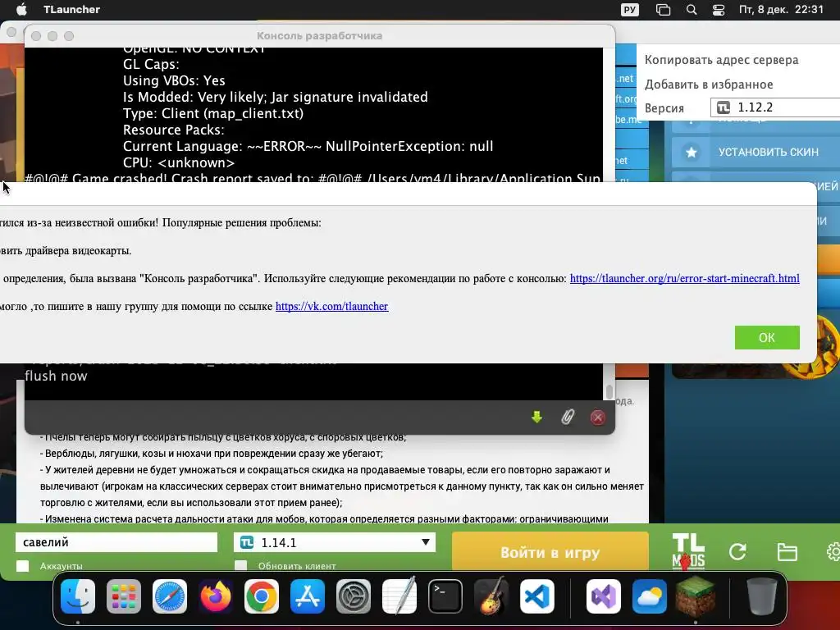Click 'Консоль разработчика' window title
Image resolution: width=840 pixels, height=630 pixels.
pyautogui.click(x=319, y=36)
